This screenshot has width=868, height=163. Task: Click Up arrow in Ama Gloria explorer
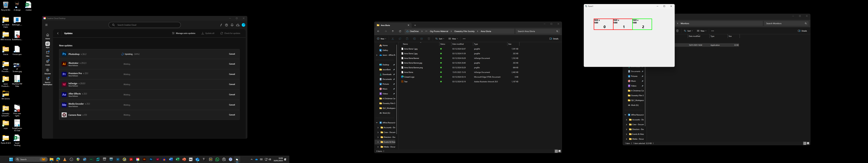pos(393,31)
